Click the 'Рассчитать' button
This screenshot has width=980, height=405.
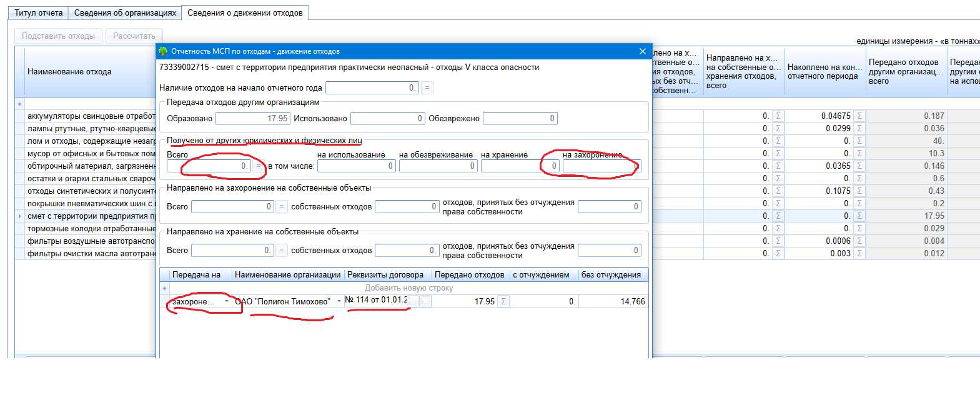[x=134, y=36]
